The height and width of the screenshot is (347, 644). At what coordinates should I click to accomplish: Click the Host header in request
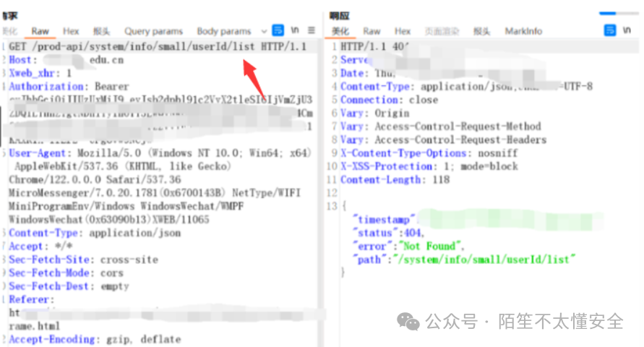pos(66,60)
